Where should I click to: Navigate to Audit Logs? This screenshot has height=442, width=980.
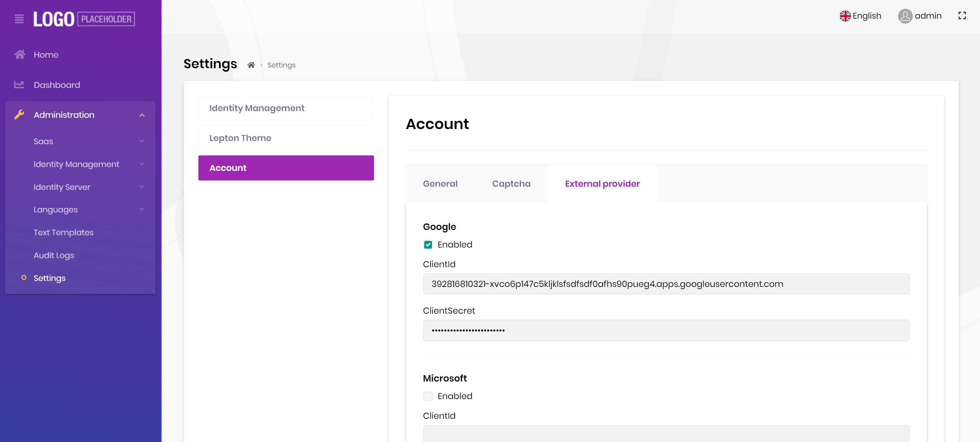[x=53, y=255]
